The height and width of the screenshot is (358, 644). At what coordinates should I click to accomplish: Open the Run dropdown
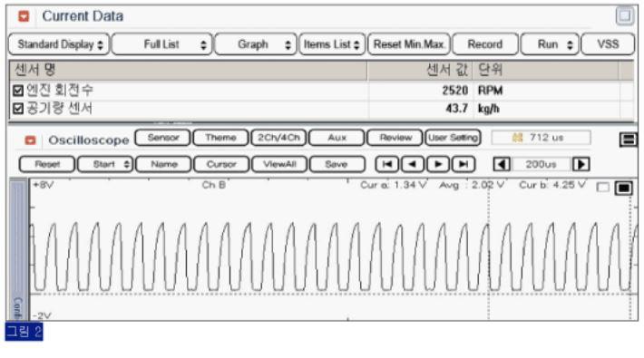tap(550, 44)
